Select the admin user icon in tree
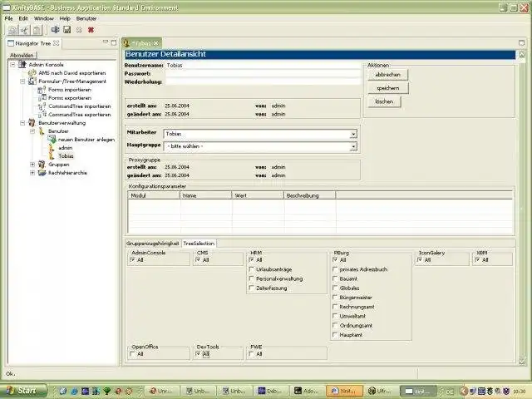532x399 pixels. [52, 147]
